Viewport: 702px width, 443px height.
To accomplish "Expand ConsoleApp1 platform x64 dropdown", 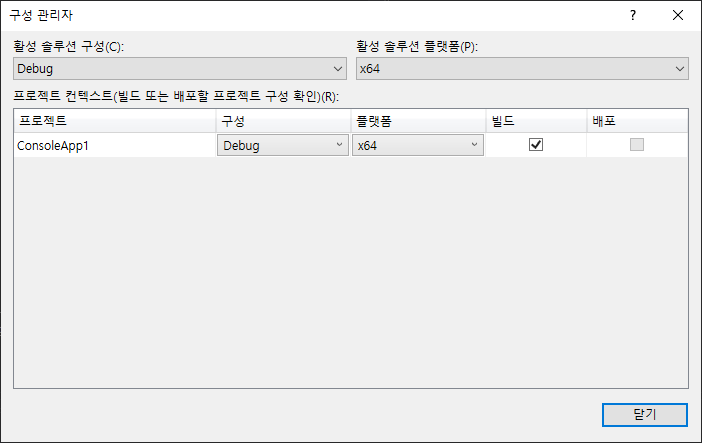I will coord(418,145).
